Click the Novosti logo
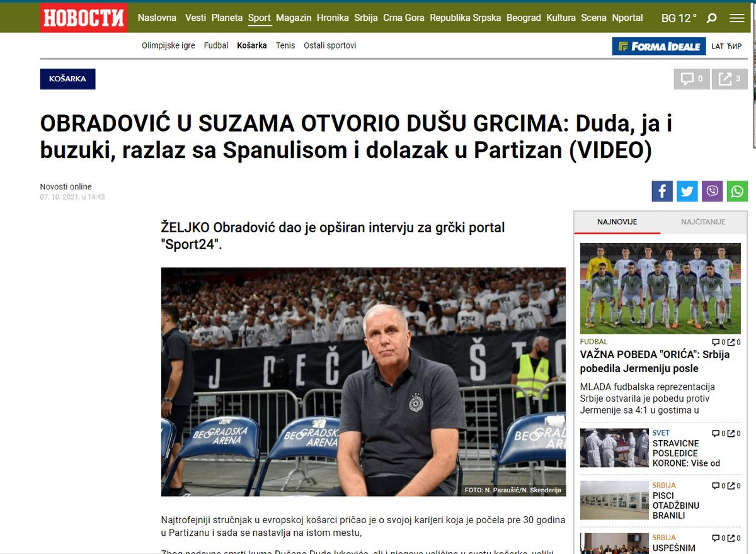The height and width of the screenshot is (554, 756). [x=84, y=18]
